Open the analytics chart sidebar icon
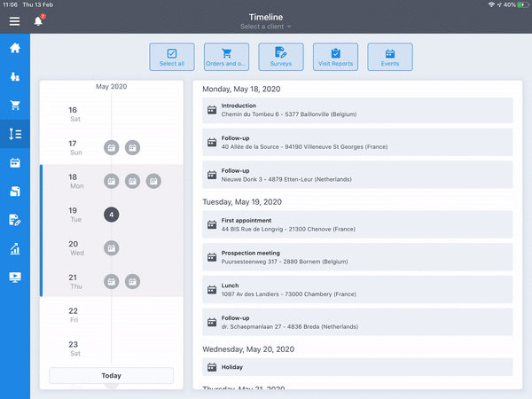Viewport: 532px width, 399px height. tap(15, 249)
